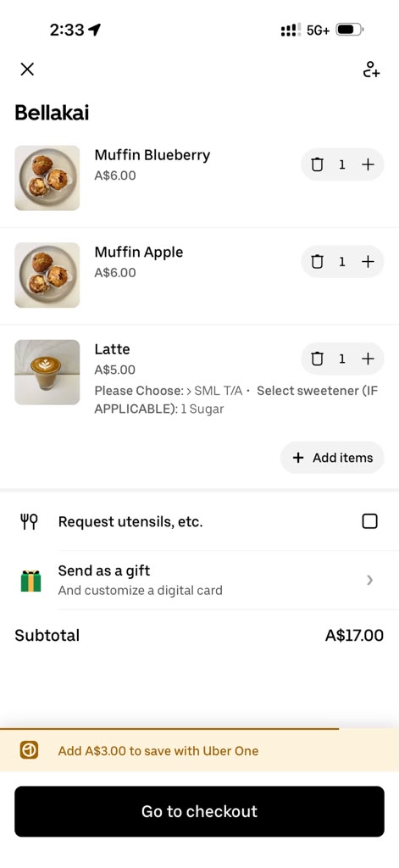Tap the add person group order icon
Screen dimensions: 399x868
(x=371, y=70)
